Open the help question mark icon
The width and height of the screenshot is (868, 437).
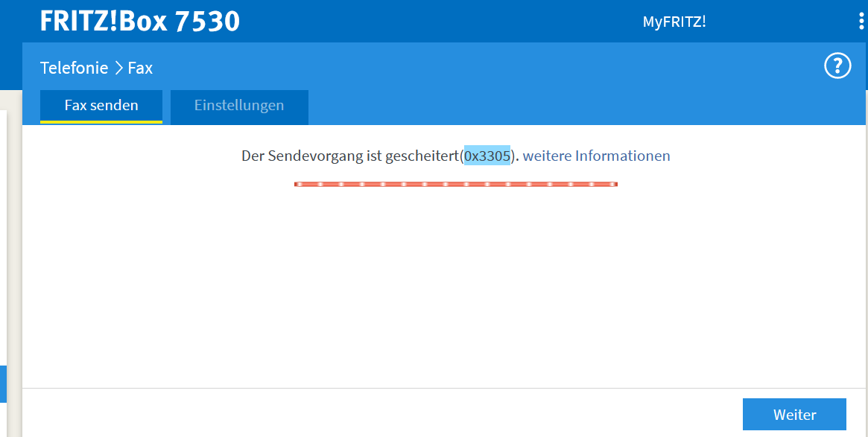(x=837, y=66)
